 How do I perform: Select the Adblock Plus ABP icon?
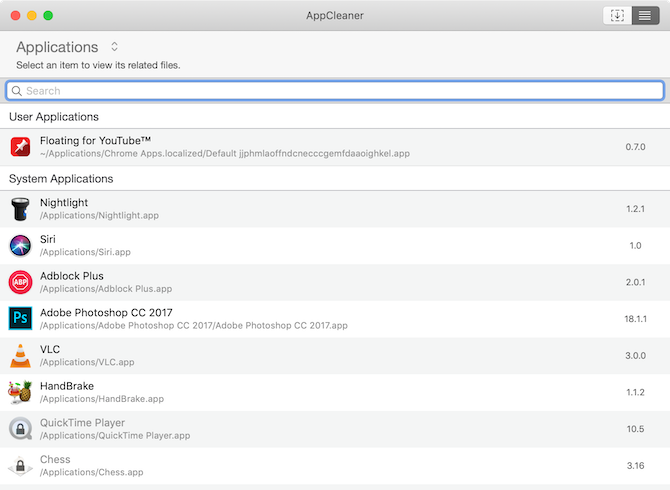point(21,282)
